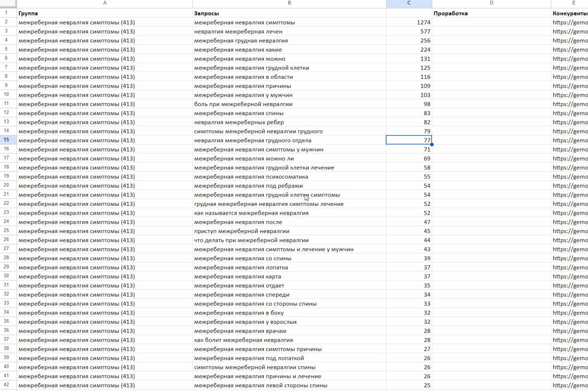Select row 27 header number
This screenshot has height=391, width=588.
pyautogui.click(x=8, y=249)
